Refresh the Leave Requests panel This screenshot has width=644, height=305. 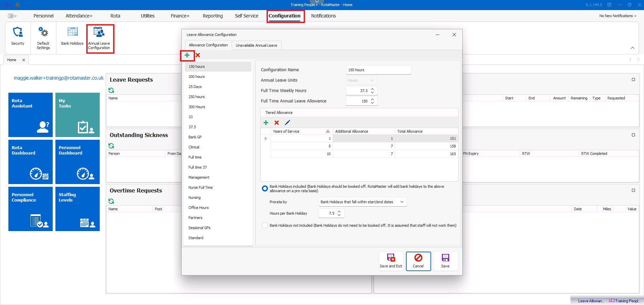(111, 90)
